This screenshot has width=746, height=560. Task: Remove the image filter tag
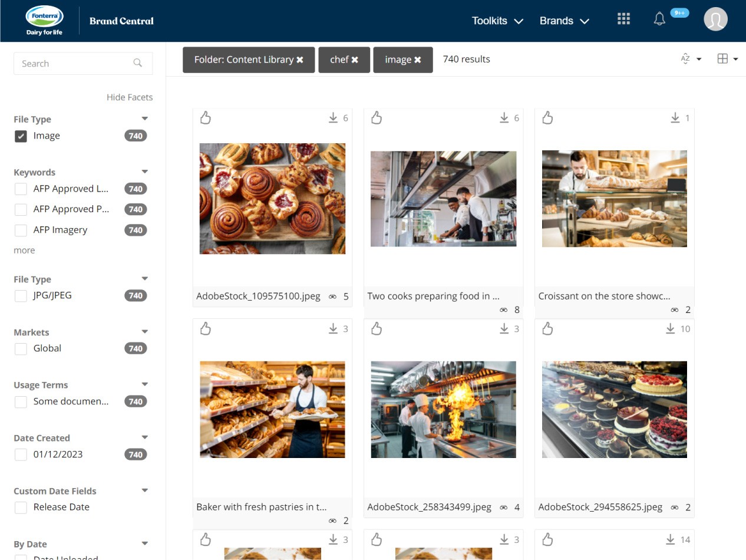click(417, 60)
